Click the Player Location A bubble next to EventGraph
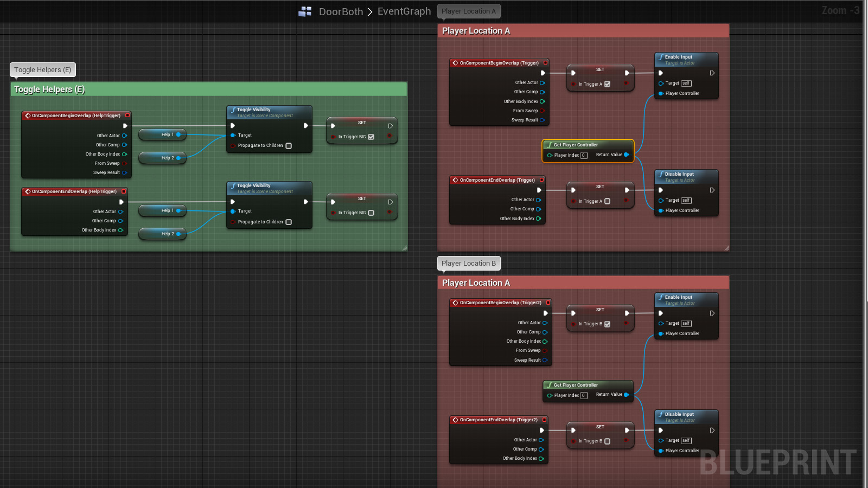 pos(469,11)
